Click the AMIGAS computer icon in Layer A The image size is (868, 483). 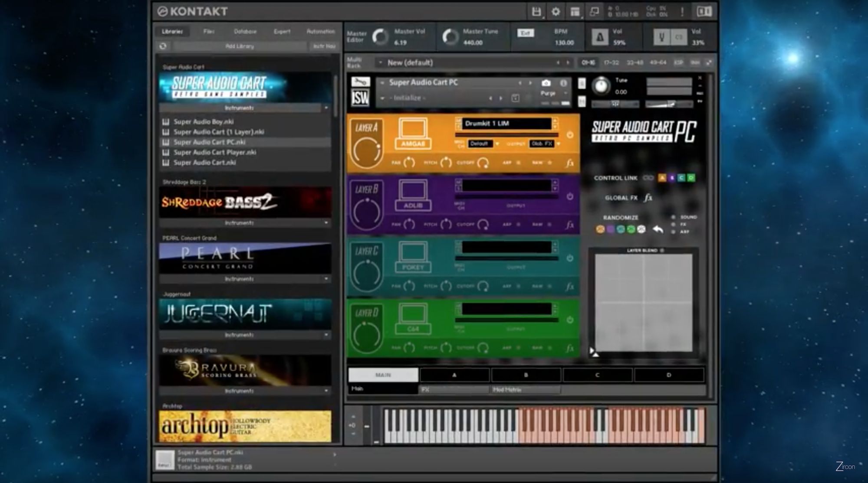tap(413, 134)
